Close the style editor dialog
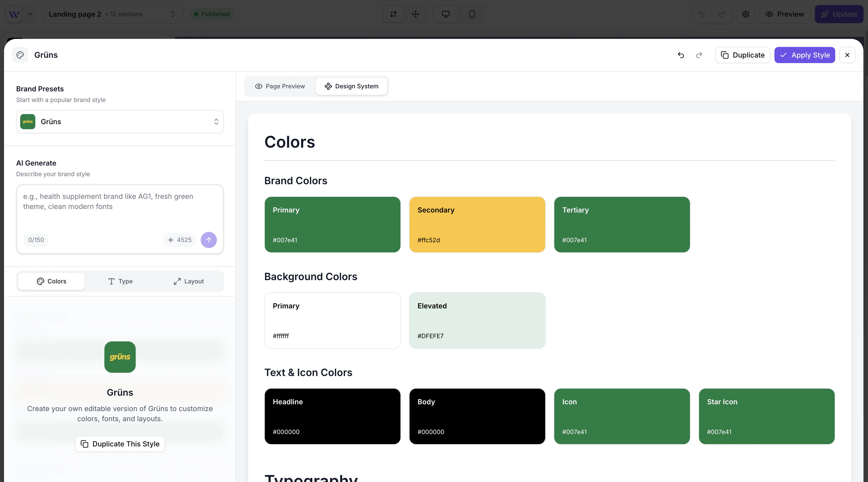The height and width of the screenshot is (482, 868). pyautogui.click(x=847, y=55)
